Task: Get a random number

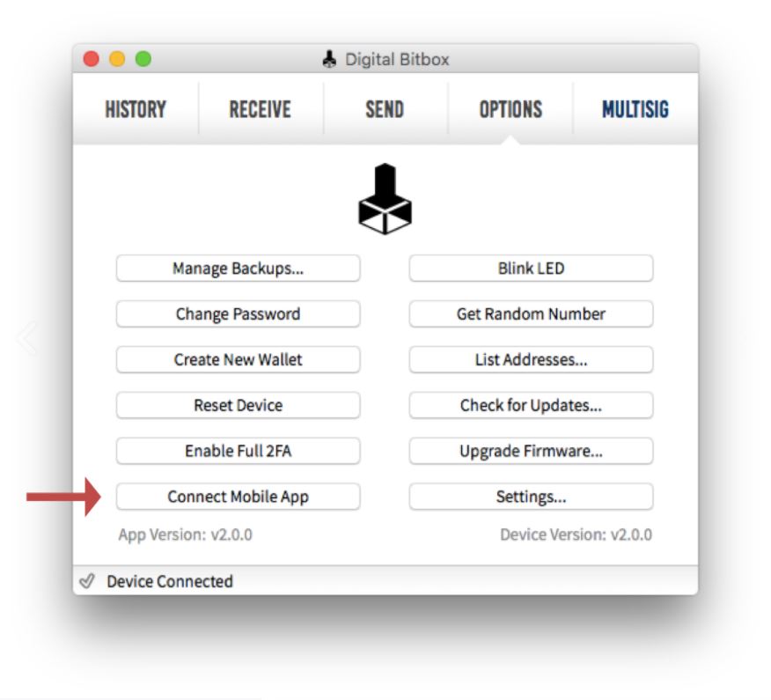Action: (x=531, y=313)
